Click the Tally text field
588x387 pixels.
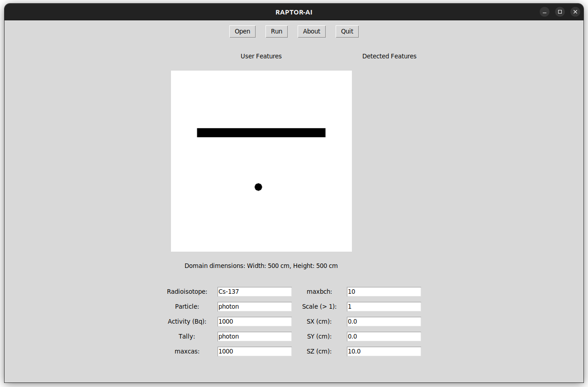coord(254,336)
